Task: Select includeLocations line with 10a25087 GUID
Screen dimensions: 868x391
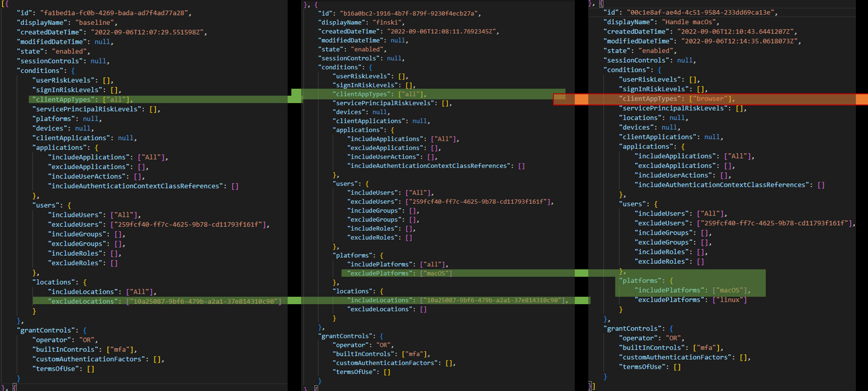Action: (458, 300)
